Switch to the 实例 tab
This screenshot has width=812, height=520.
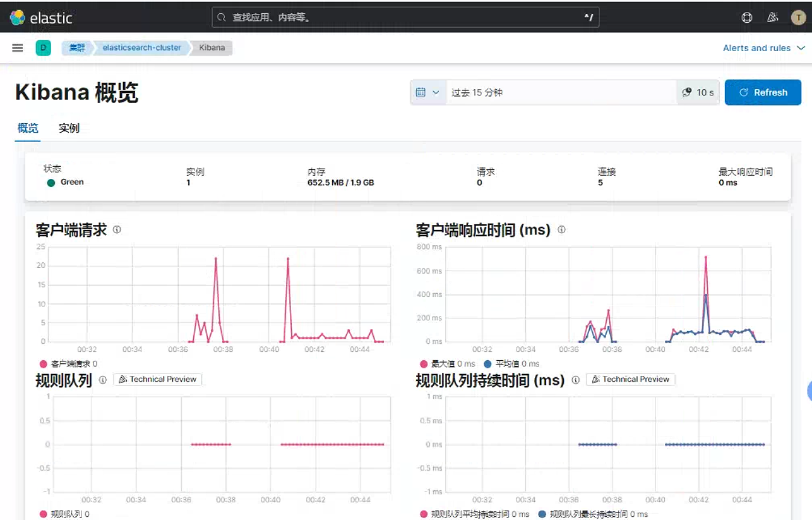[69, 128]
